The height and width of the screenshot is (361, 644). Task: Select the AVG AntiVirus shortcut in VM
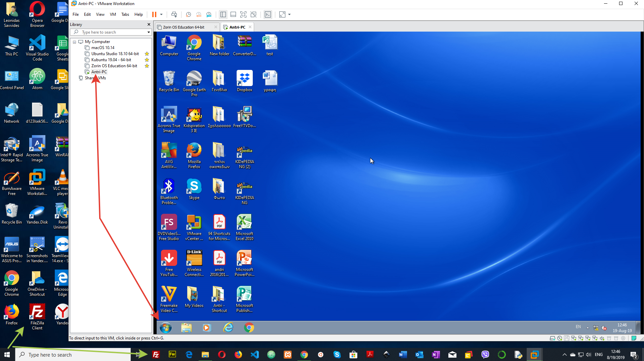coord(169,155)
